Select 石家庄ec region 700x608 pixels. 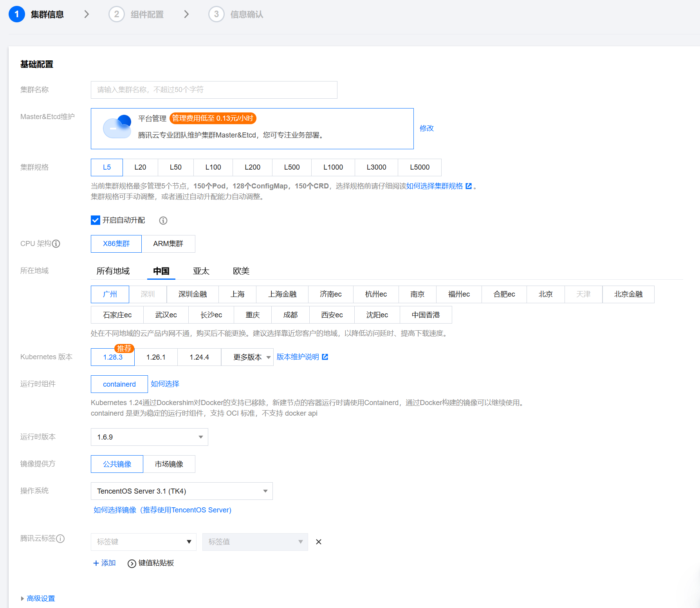point(117,315)
